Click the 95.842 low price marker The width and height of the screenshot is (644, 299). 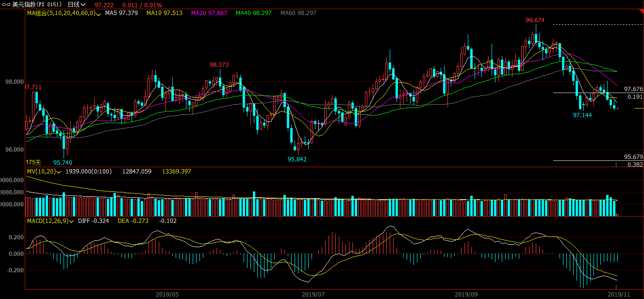tap(297, 159)
